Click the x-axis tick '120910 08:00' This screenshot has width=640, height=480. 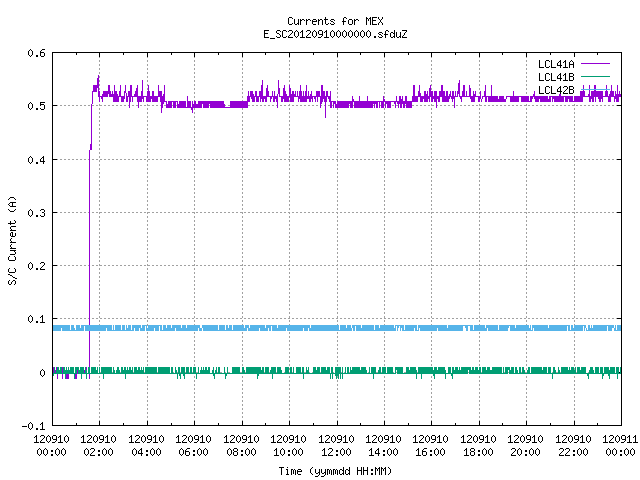click(241, 446)
